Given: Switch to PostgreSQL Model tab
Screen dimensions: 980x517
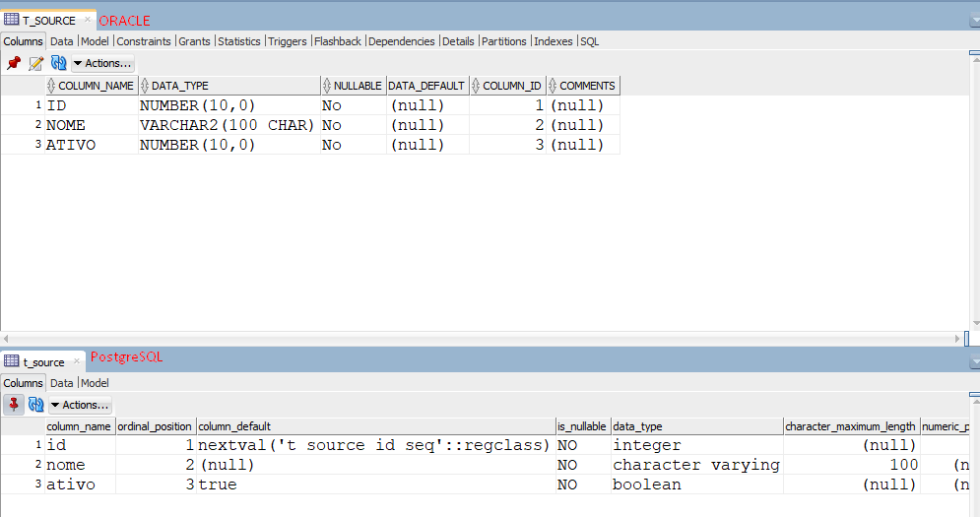Looking at the screenshot, I should tap(95, 383).
